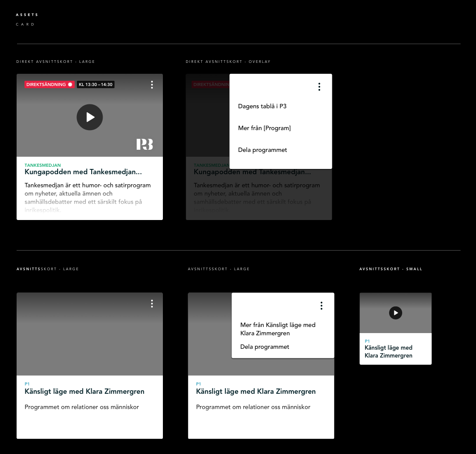Viewport: 476px width, 454px height.
Task: Open three-dot menu on live Kungapodden card
Action: [x=152, y=85]
